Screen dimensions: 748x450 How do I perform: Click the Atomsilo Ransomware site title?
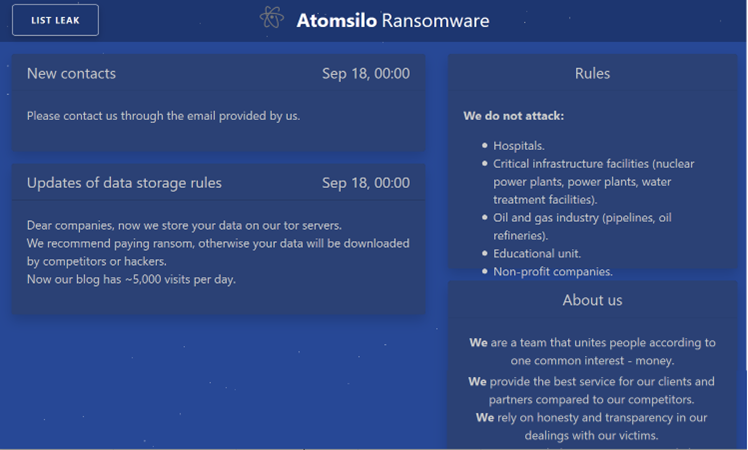point(392,20)
